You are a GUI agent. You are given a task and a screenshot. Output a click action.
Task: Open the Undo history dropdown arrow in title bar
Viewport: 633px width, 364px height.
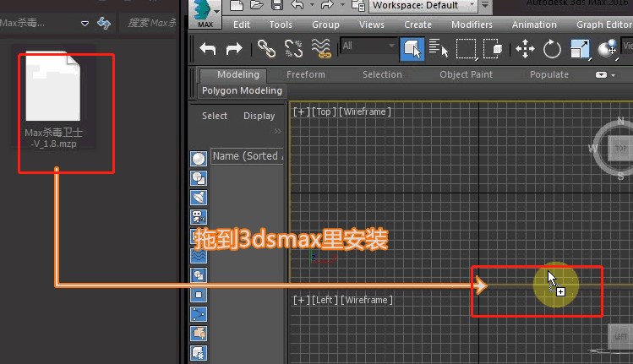pos(312,5)
